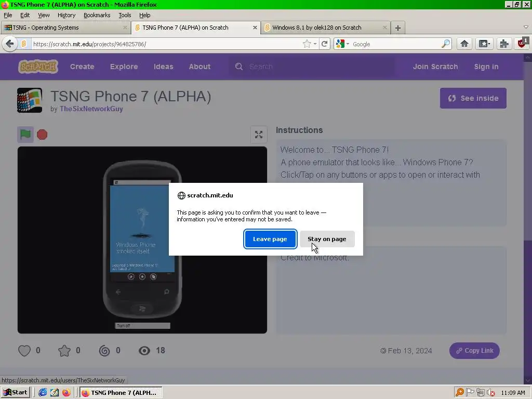Click the flag tray icon

coord(470,392)
